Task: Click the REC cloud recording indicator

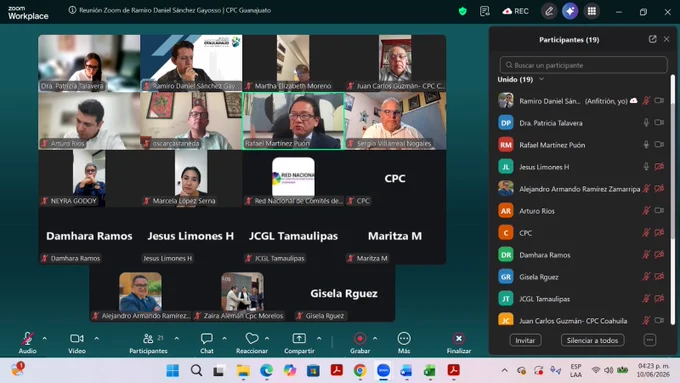Action: [x=515, y=11]
